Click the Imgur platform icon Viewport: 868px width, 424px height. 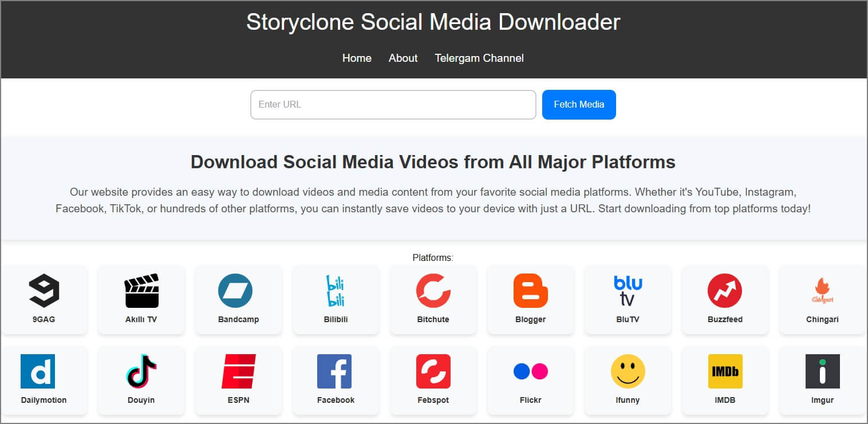(x=823, y=371)
